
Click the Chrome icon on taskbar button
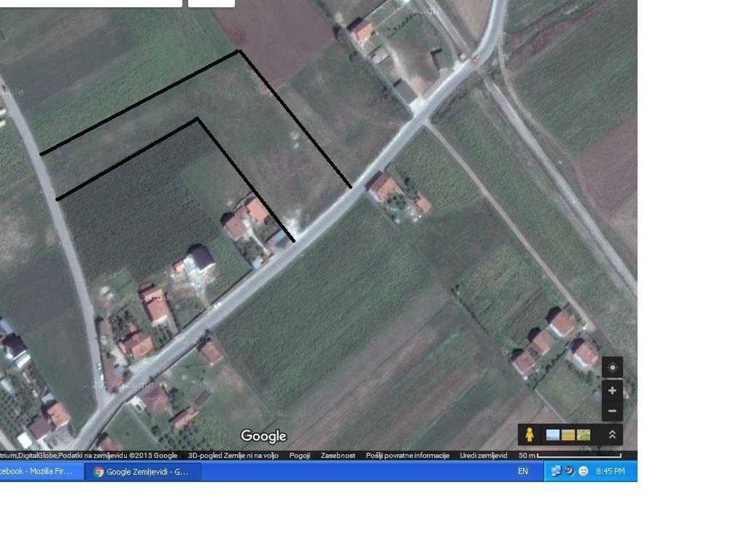click(x=98, y=472)
